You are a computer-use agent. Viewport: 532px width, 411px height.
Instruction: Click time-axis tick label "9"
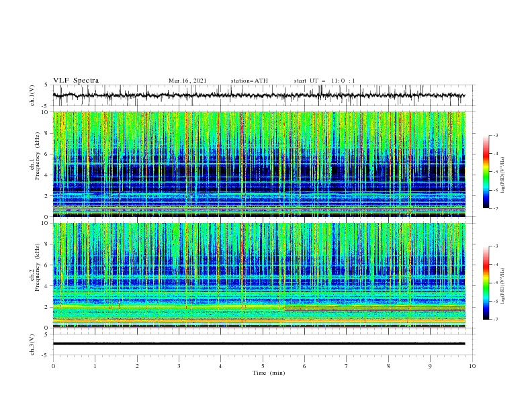point(430,366)
